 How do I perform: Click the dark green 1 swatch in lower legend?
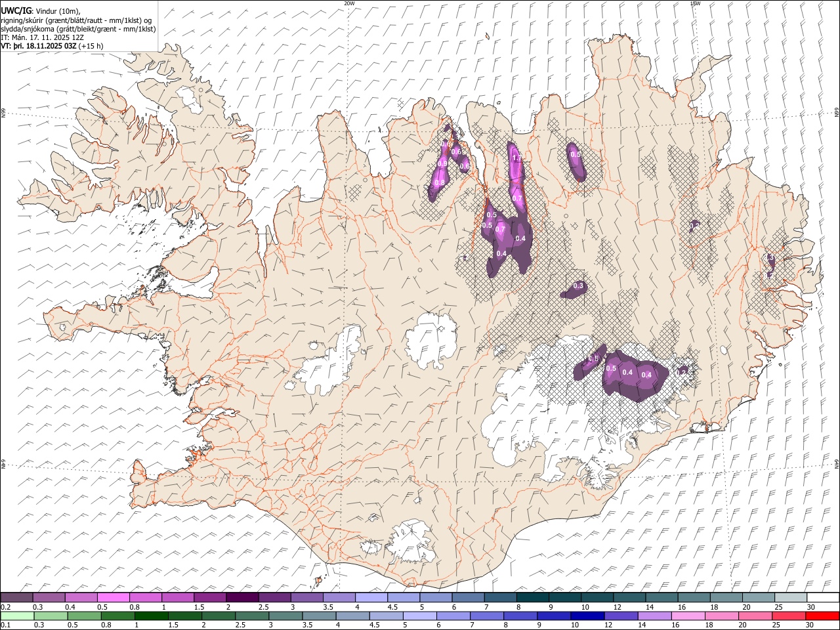coord(152,616)
